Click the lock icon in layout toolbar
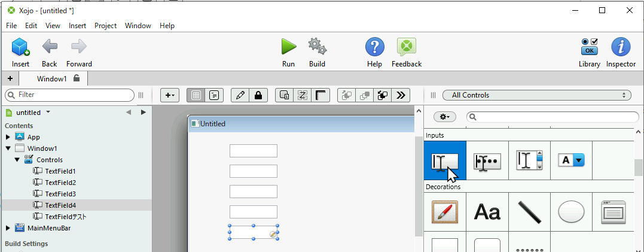The image size is (644, 252). point(258,95)
